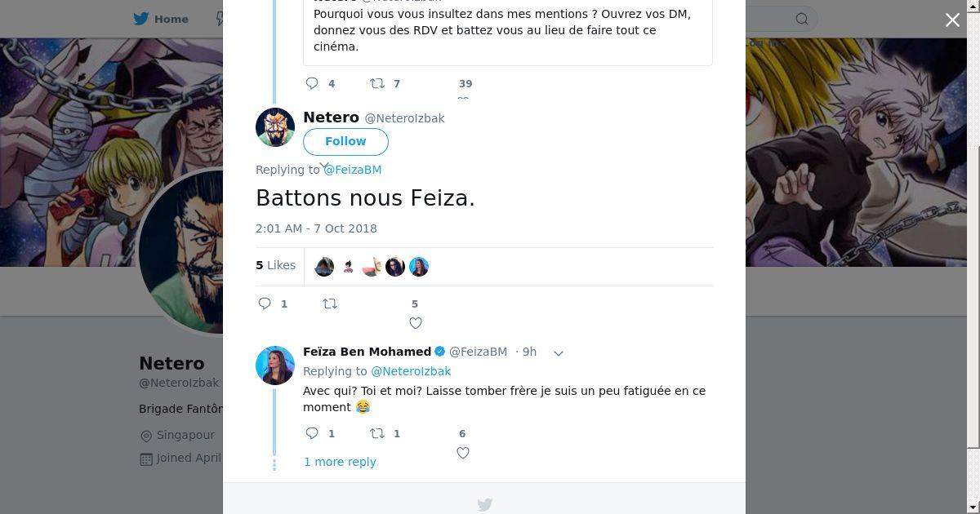The width and height of the screenshot is (980, 514).
Task: Retweet Feïza Ben Mohamed's reply
Action: point(377,433)
